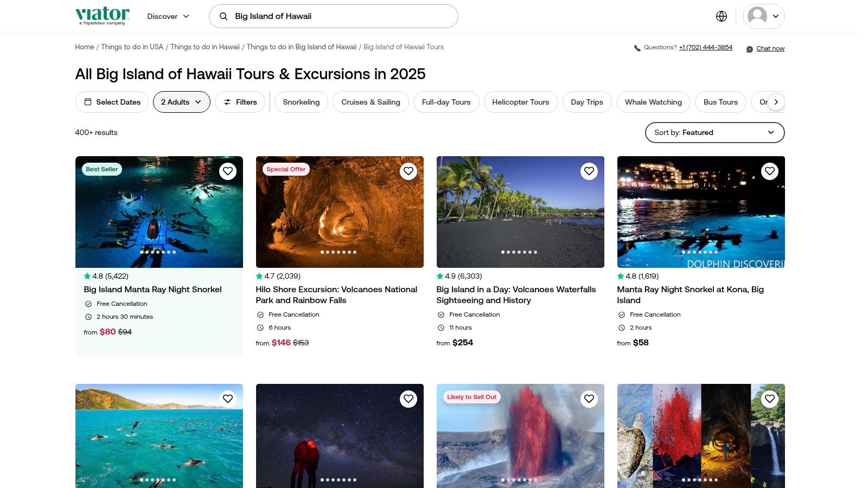The height and width of the screenshot is (488, 868).
Task: Open the Filters panel
Action: pos(240,102)
